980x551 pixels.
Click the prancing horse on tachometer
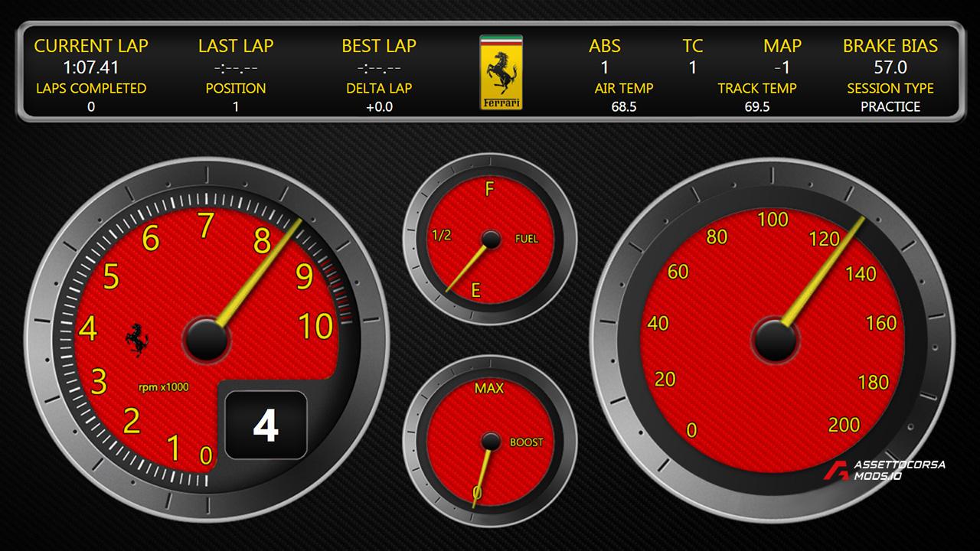tap(138, 340)
